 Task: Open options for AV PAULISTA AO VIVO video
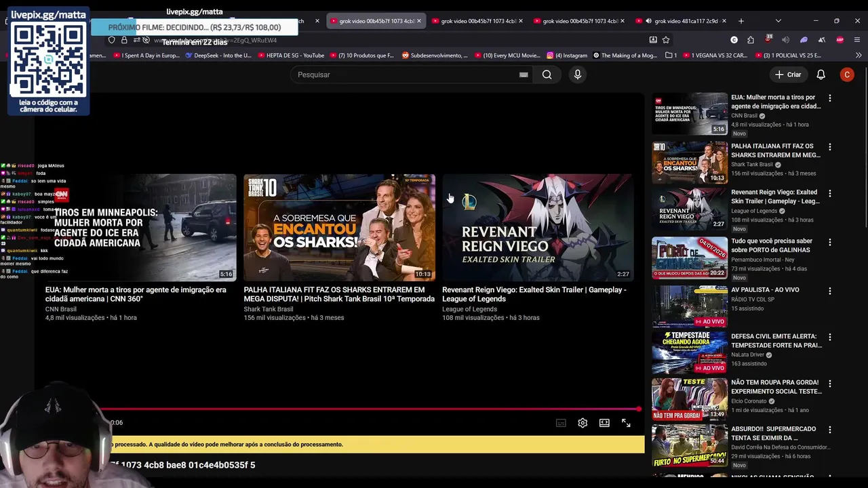tap(829, 291)
